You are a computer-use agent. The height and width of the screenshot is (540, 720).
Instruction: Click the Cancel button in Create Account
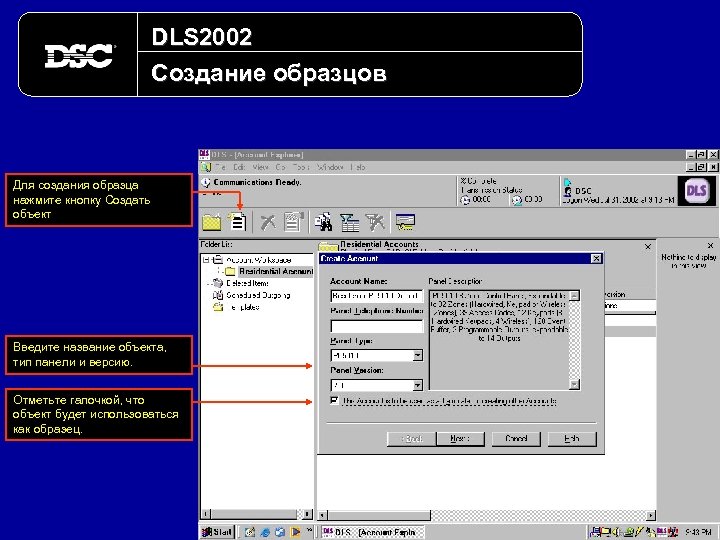[516, 439]
